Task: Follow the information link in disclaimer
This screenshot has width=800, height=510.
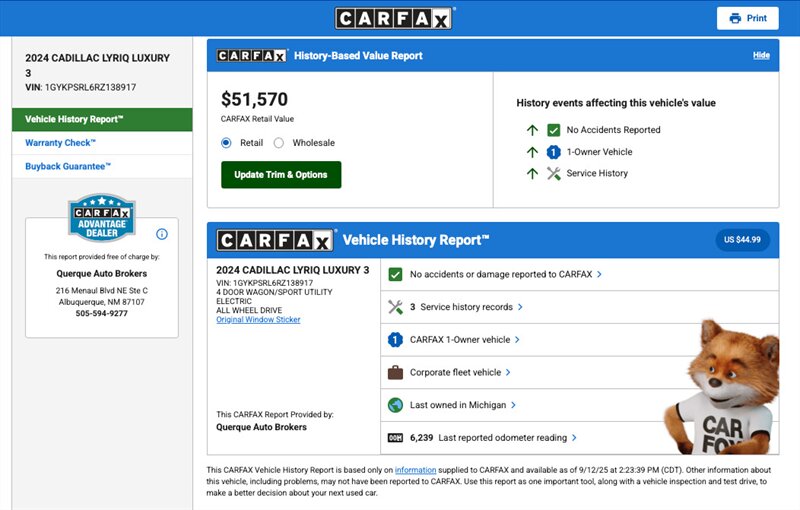Action: (x=415, y=470)
